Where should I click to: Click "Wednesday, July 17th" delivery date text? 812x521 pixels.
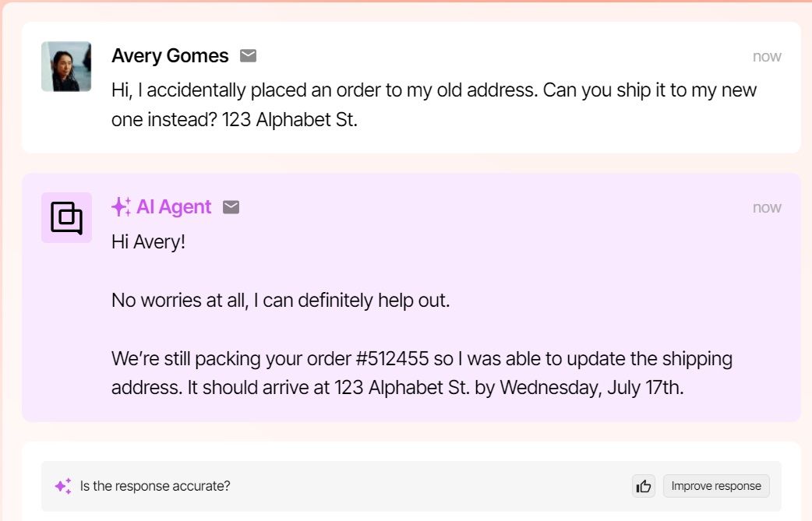(591, 388)
